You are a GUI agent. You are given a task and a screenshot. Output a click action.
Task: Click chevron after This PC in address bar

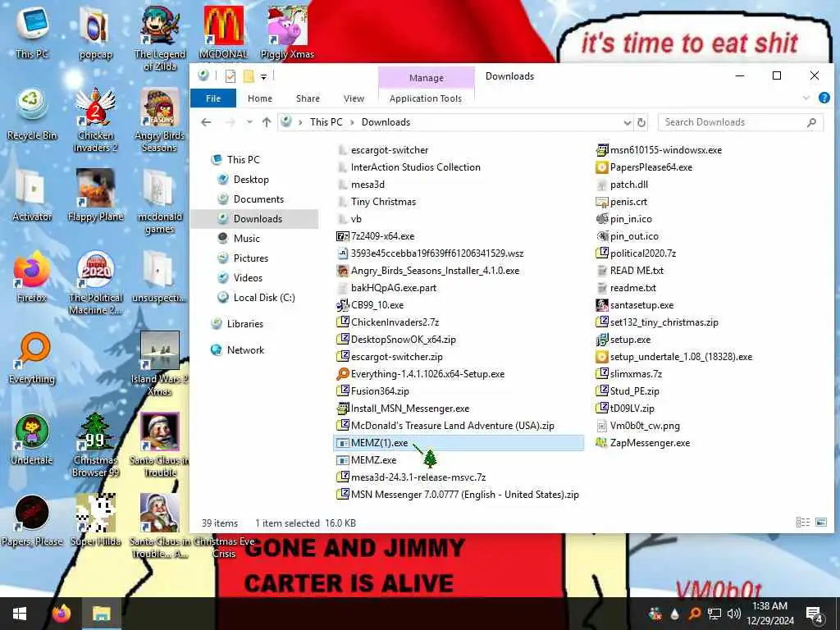coord(352,122)
